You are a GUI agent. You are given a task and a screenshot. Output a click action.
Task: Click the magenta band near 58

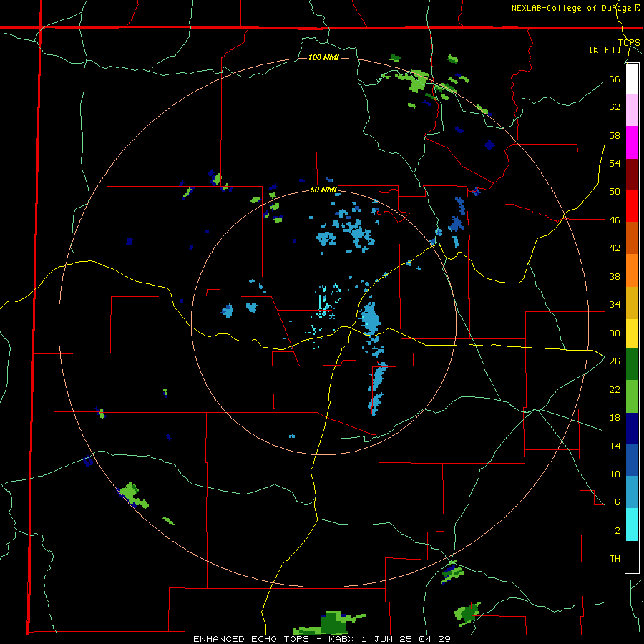(x=632, y=142)
